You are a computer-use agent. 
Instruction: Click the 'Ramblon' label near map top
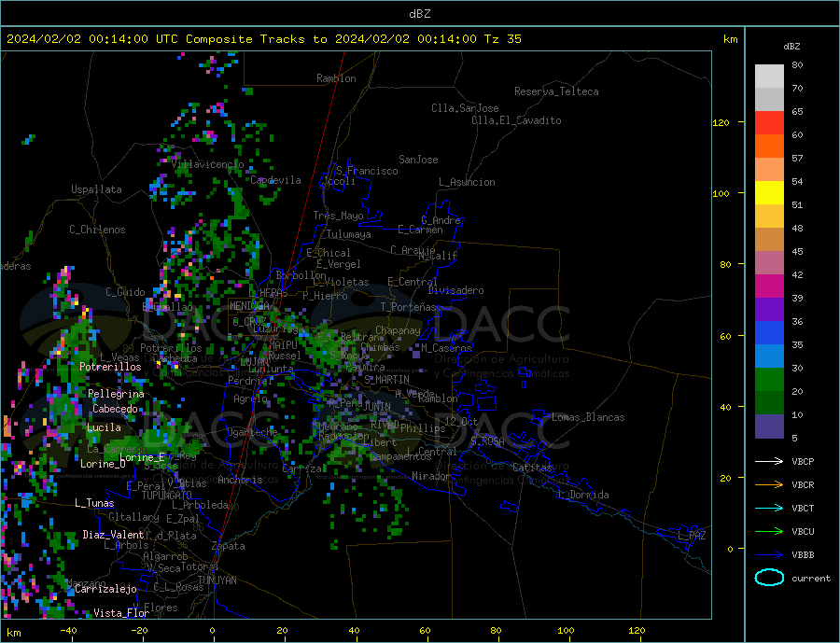(336, 78)
